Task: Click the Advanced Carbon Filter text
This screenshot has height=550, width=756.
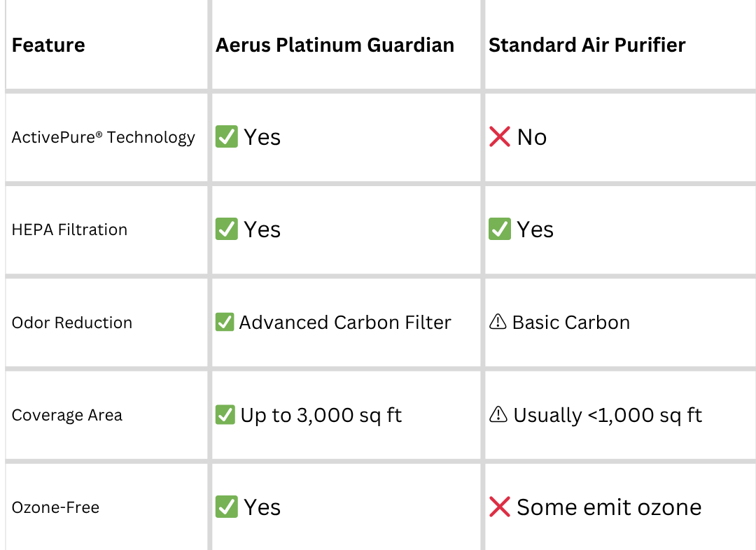Action: [x=345, y=322]
